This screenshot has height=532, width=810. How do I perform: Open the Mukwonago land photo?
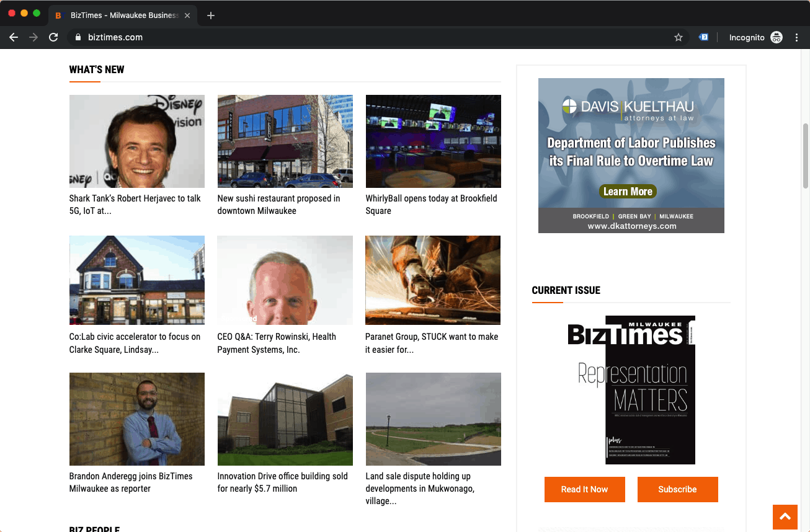(x=434, y=419)
